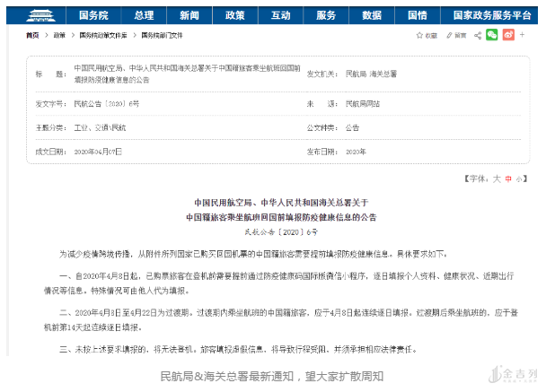Set font size to large (大)
Screen dimensions: 546x392
point(496,178)
